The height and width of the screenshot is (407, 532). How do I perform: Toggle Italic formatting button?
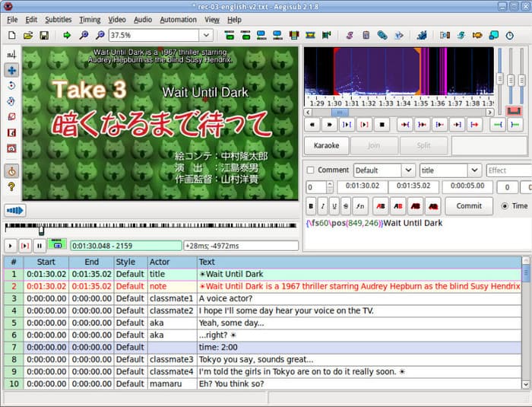click(323, 206)
